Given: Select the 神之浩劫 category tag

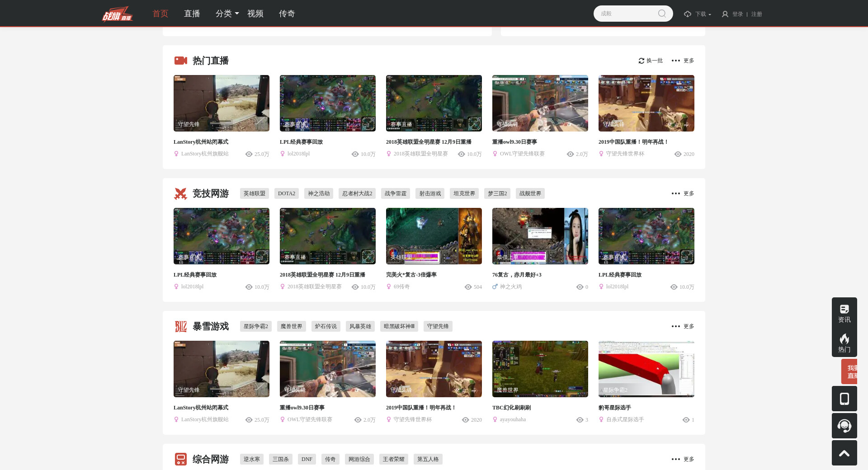Looking at the screenshot, I should pyautogui.click(x=319, y=193).
